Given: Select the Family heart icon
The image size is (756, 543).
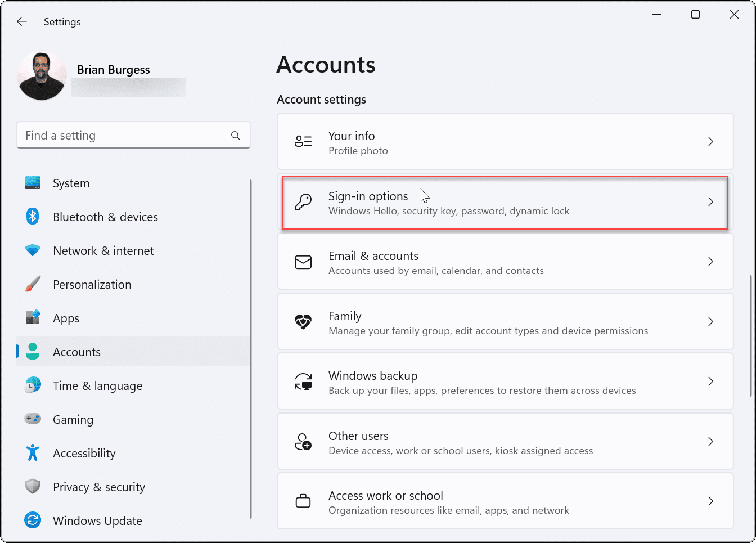Looking at the screenshot, I should tap(303, 322).
